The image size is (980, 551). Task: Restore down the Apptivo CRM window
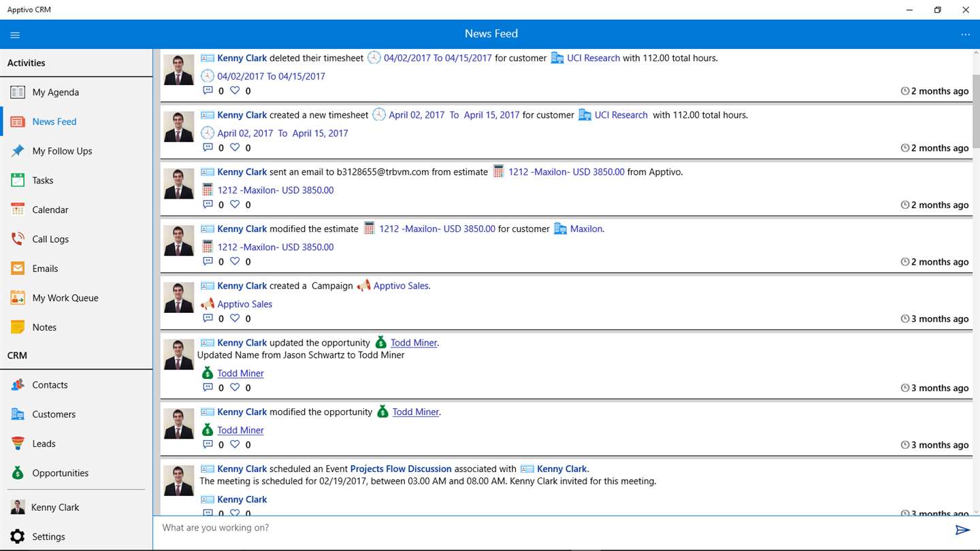pos(937,10)
